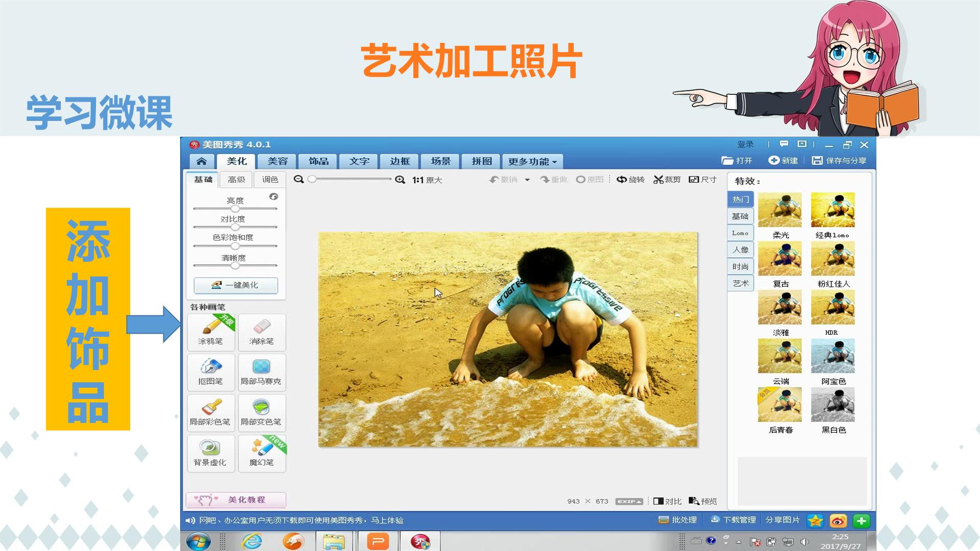Toggle the 原图 original image view
This screenshot has width=980, height=551.
coord(590,180)
